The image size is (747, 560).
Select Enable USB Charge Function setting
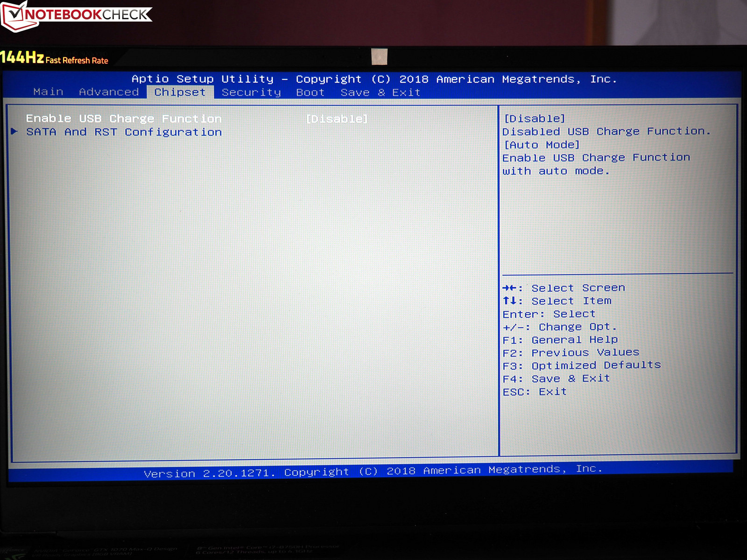click(x=124, y=119)
